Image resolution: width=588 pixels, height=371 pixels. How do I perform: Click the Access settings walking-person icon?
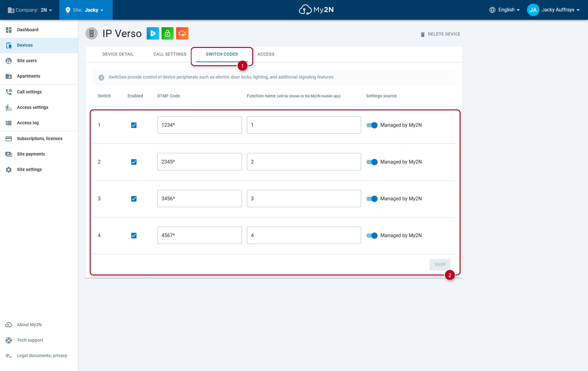9,107
